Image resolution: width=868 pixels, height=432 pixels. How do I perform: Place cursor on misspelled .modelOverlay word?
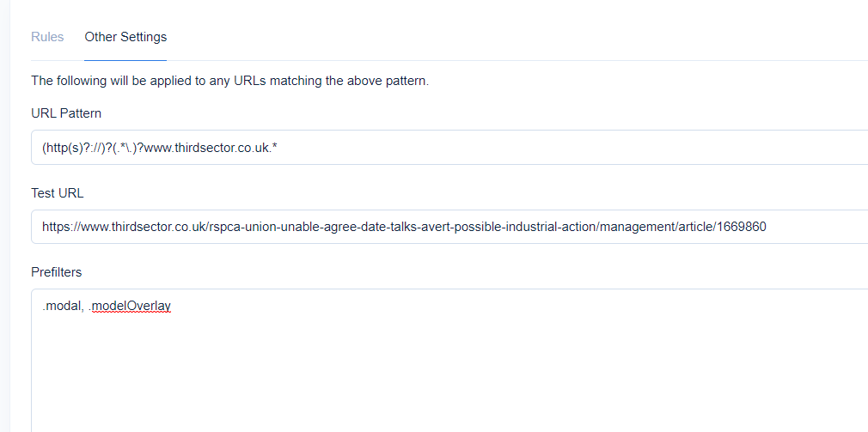131,306
